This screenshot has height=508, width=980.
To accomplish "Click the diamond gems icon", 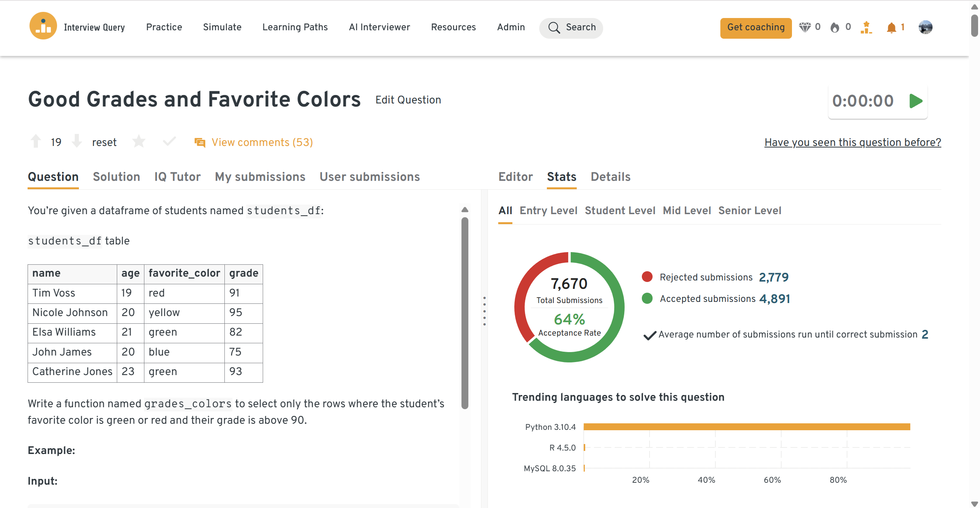I will click(805, 27).
